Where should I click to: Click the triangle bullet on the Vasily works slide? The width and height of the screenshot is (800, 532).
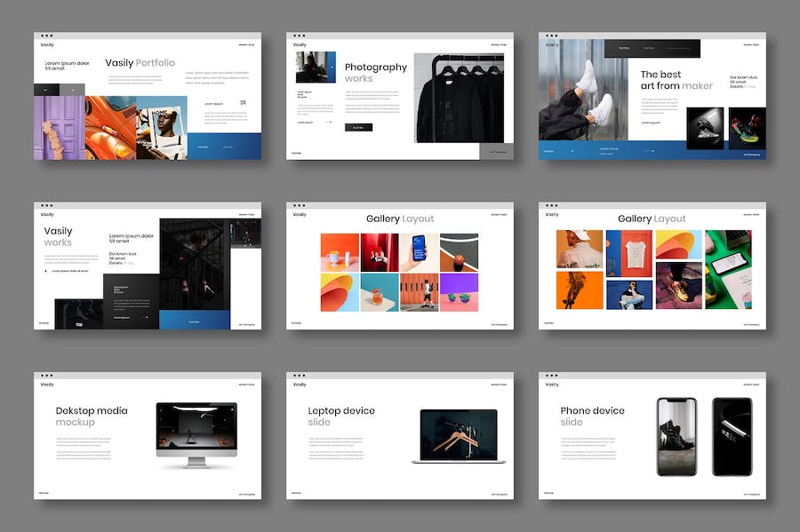coord(46,272)
